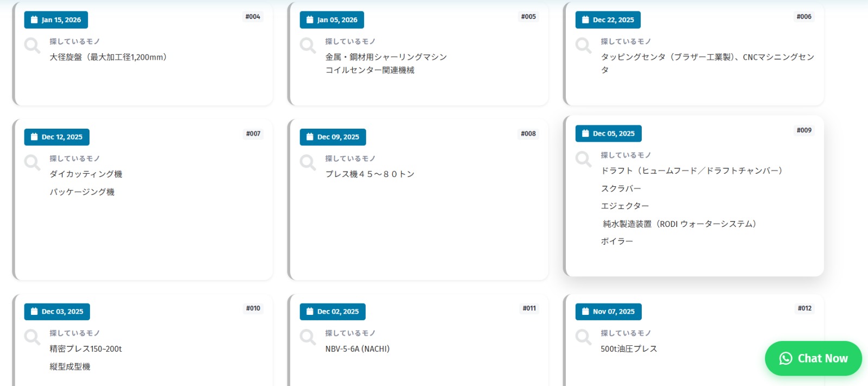This screenshot has width=868, height=386.
Task: Click the #011 request number label
Action: tap(529, 308)
